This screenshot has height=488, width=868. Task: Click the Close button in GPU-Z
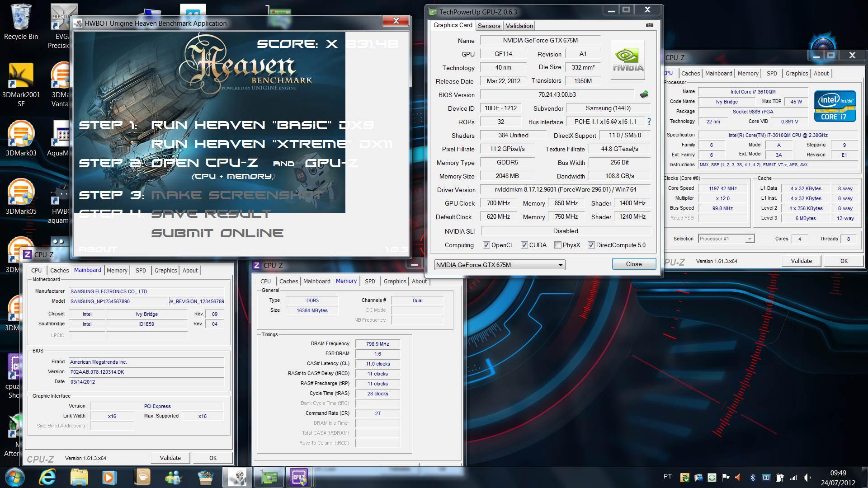click(634, 264)
